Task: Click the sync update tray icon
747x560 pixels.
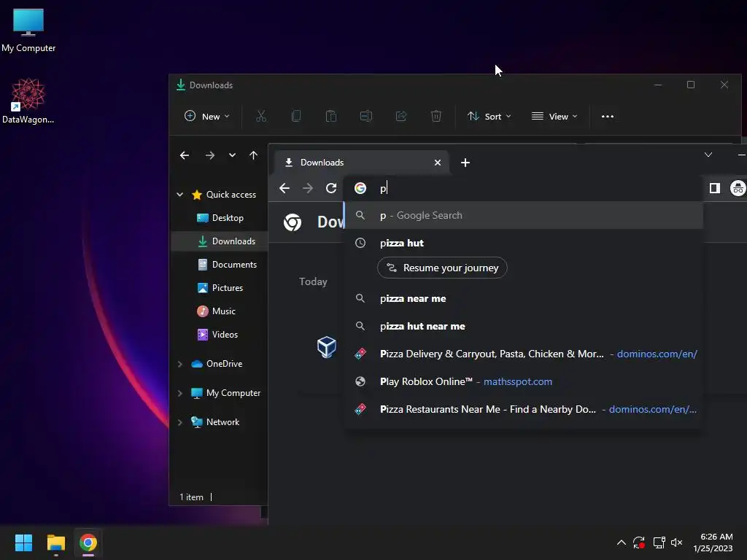Action: [639, 542]
